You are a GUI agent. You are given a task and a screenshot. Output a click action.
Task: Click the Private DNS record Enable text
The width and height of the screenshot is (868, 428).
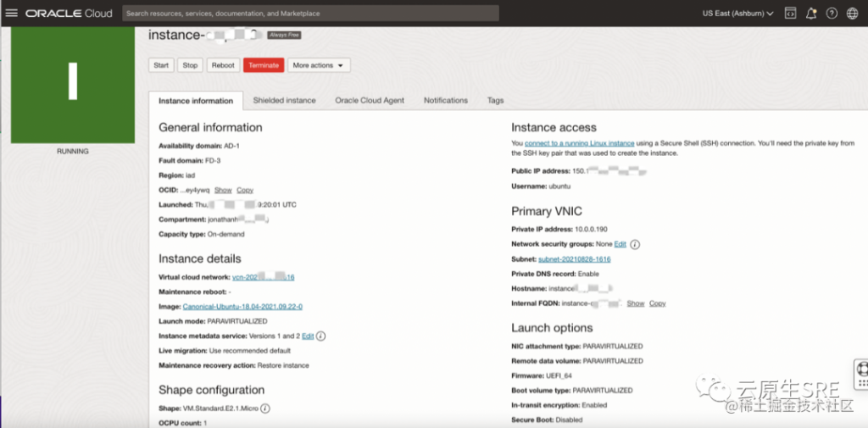coord(555,274)
